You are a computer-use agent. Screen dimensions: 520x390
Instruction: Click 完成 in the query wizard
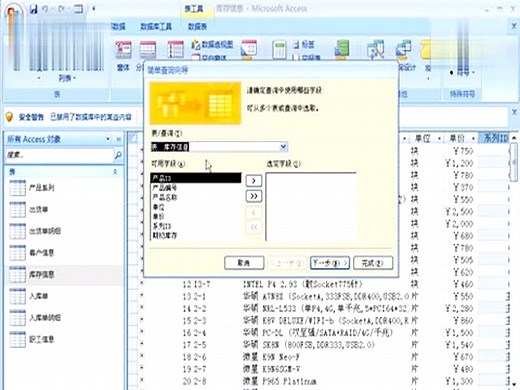[373, 263]
